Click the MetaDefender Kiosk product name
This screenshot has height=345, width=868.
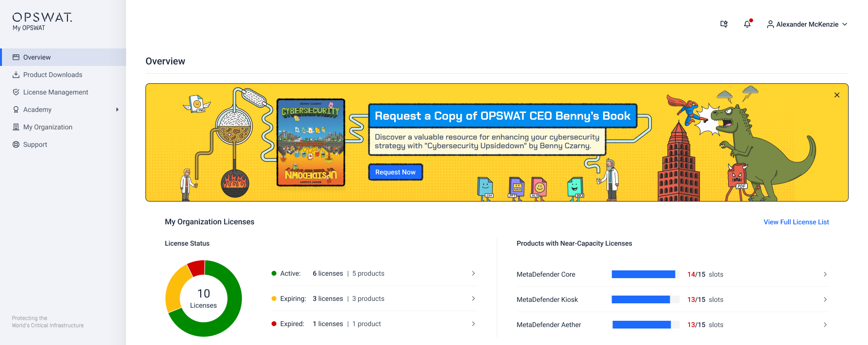pyautogui.click(x=547, y=299)
